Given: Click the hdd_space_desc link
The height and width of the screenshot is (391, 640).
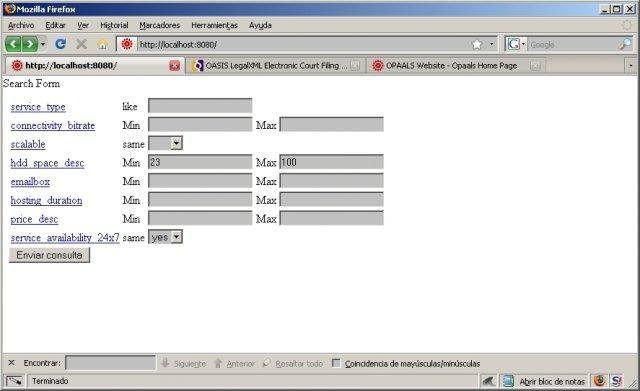Looking at the screenshot, I should pos(47,163).
